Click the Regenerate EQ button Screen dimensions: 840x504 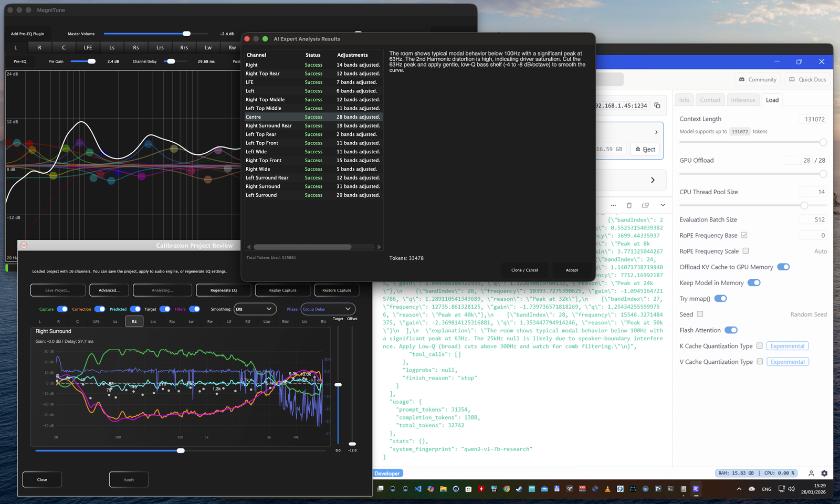223,290
